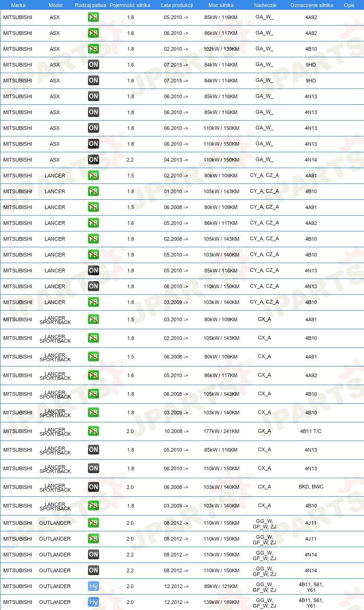Image resolution: width=364 pixels, height=610 pixels.
Task: Click the Rodzaj paliwa column header
Action: [91, 5]
